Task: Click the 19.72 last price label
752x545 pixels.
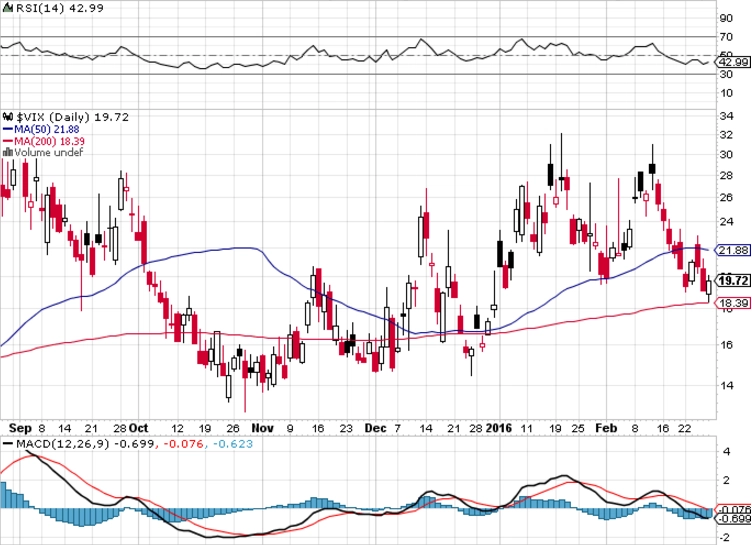Action: click(733, 280)
